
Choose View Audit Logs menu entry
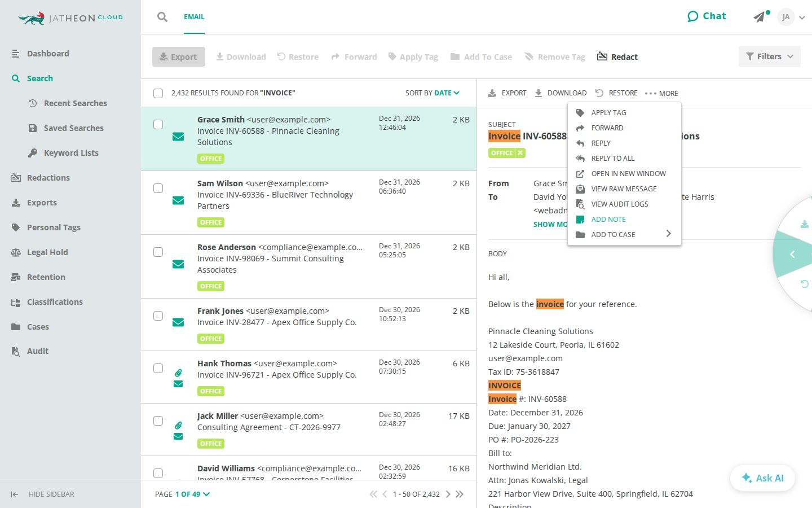pos(624,204)
